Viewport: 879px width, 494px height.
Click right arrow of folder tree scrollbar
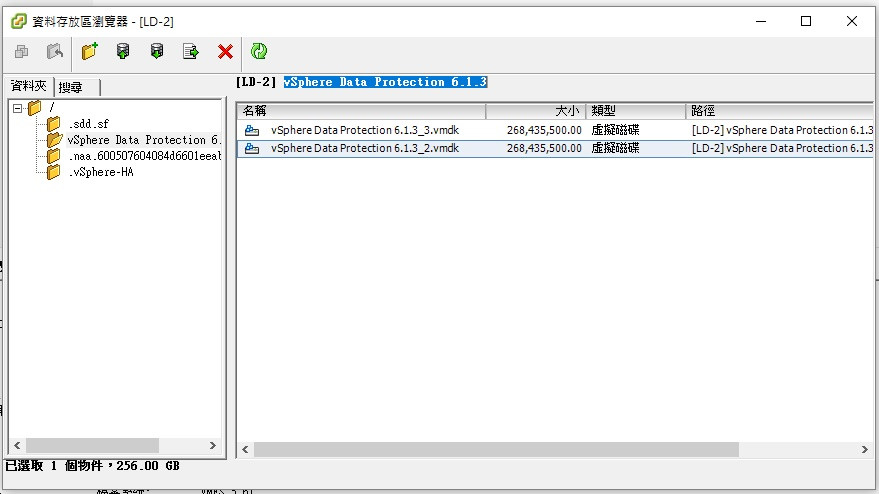pyautogui.click(x=212, y=445)
